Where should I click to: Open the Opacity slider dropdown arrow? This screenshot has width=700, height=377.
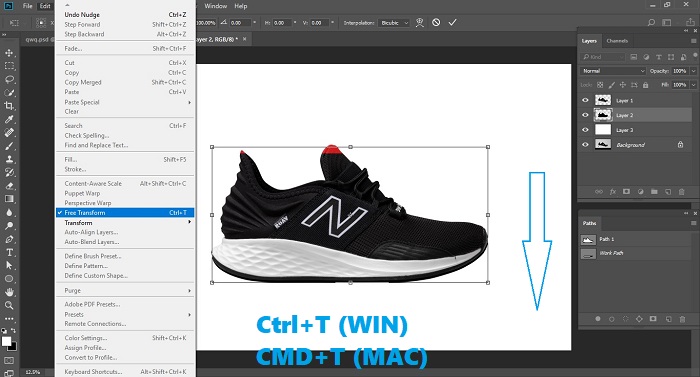[x=693, y=71]
